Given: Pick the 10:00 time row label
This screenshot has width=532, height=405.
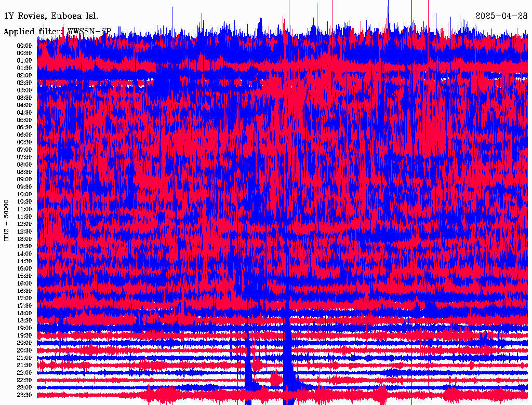Looking at the screenshot, I should tap(24, 194).
